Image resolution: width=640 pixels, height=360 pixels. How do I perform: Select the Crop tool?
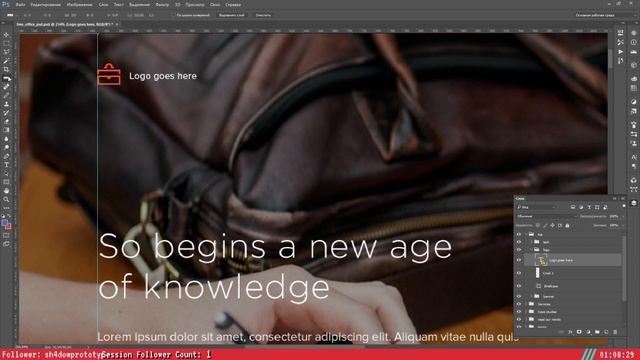[6, 69]
